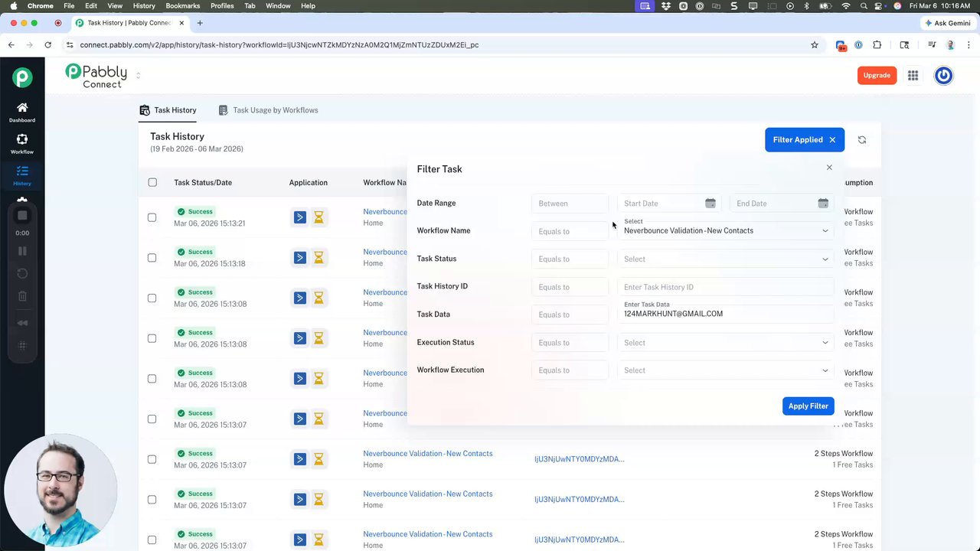The height and width of the screenshot is (551, 980).
Task: Open History in the left sidebar
Action: click(22, 176)
